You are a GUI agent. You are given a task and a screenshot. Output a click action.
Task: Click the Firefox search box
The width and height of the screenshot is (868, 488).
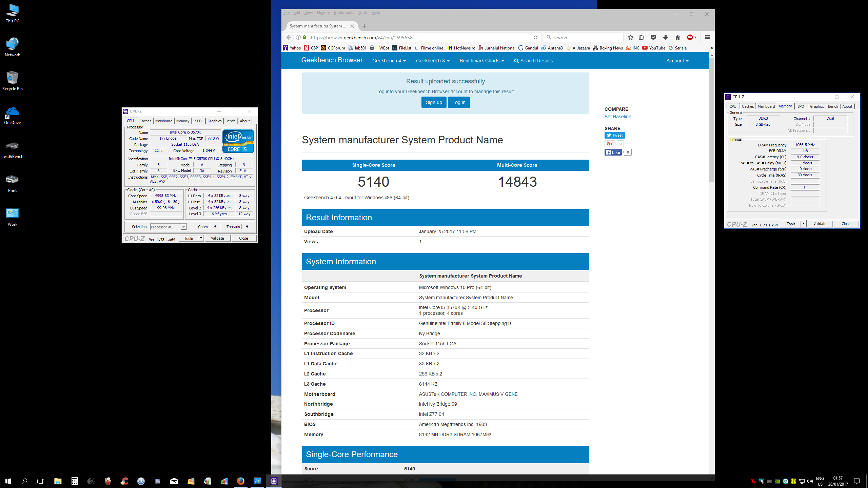tap(584, 37)
